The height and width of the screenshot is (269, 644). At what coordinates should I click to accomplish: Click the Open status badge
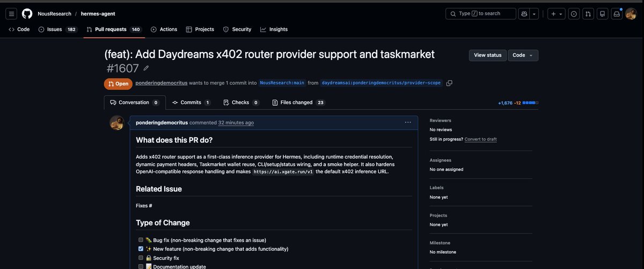click(118, 84)
